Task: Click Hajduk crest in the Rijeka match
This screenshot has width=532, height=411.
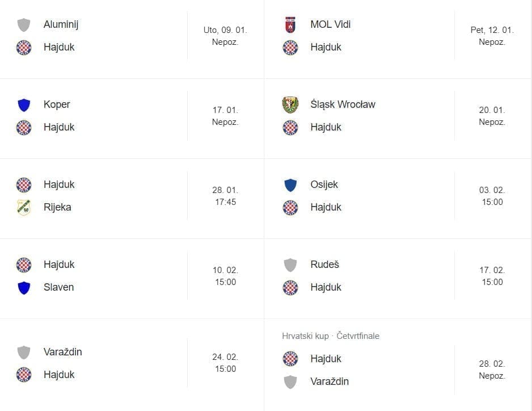Action: click(x=23, y=185)
